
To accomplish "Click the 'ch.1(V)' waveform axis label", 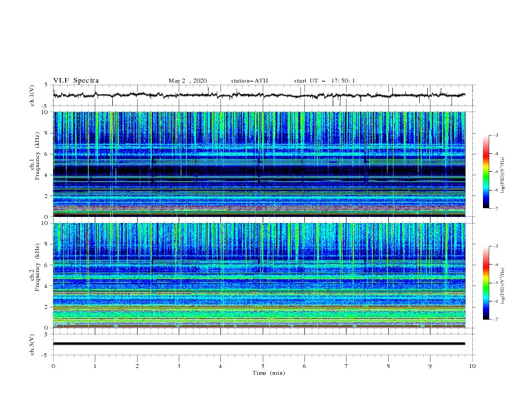I will tap(32, 95).
